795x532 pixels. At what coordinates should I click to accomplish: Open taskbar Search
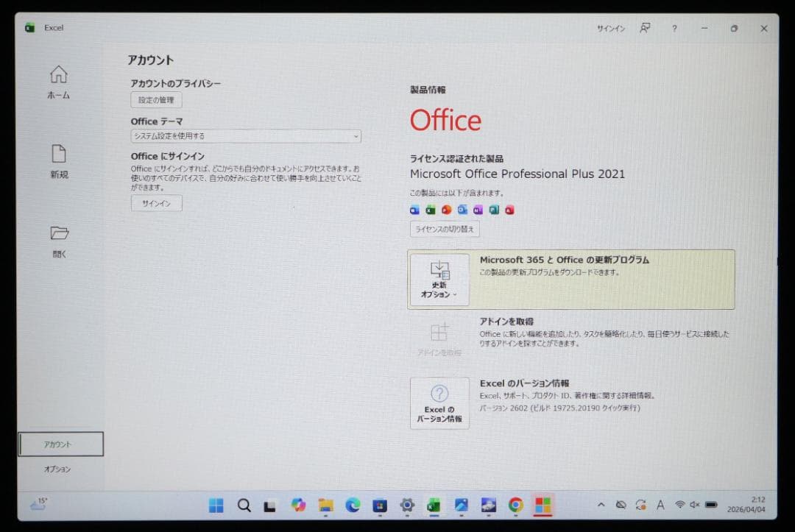tap(244, 506)
